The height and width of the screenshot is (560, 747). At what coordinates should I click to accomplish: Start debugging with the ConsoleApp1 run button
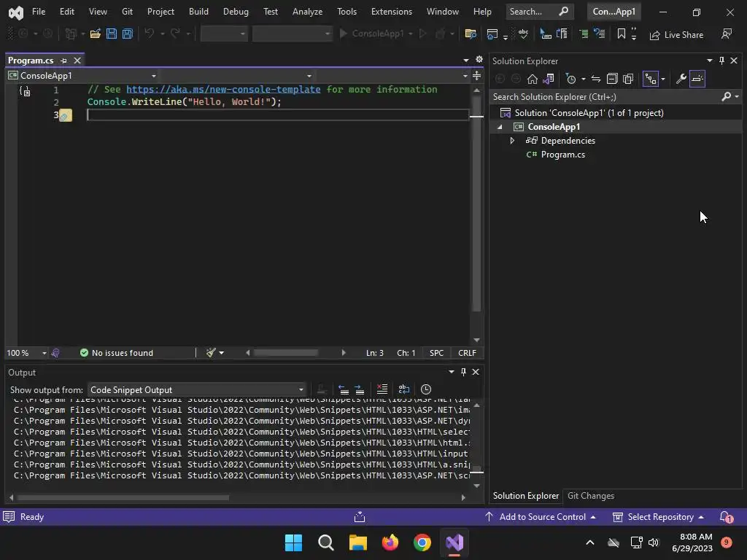click(x=371, y=34)
